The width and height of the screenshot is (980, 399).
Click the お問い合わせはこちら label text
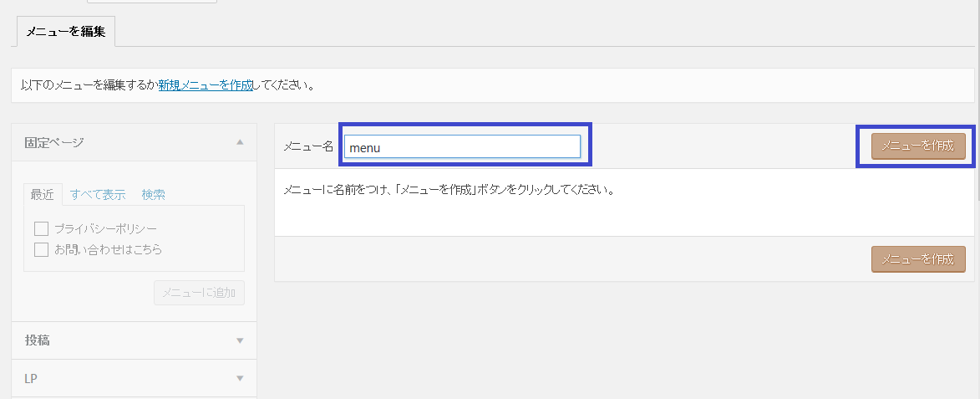[108, 249]
